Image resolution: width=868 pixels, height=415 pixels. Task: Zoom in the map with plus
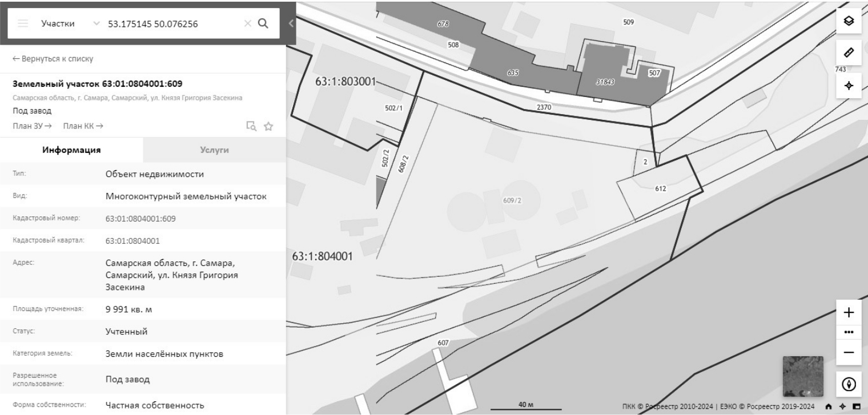(x=848, y=313)
